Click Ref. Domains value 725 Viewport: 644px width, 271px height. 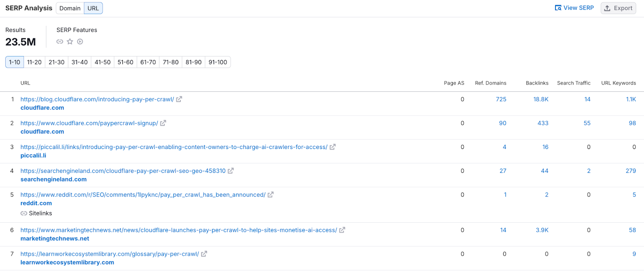(x=501, y=99)
